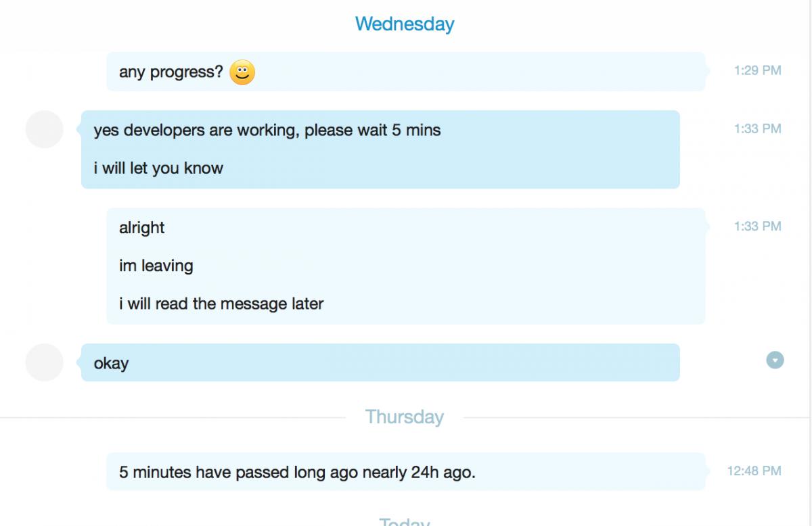
Task: Click the contact avatar next to 'yes developers are working'
Action: coord(45,129)
